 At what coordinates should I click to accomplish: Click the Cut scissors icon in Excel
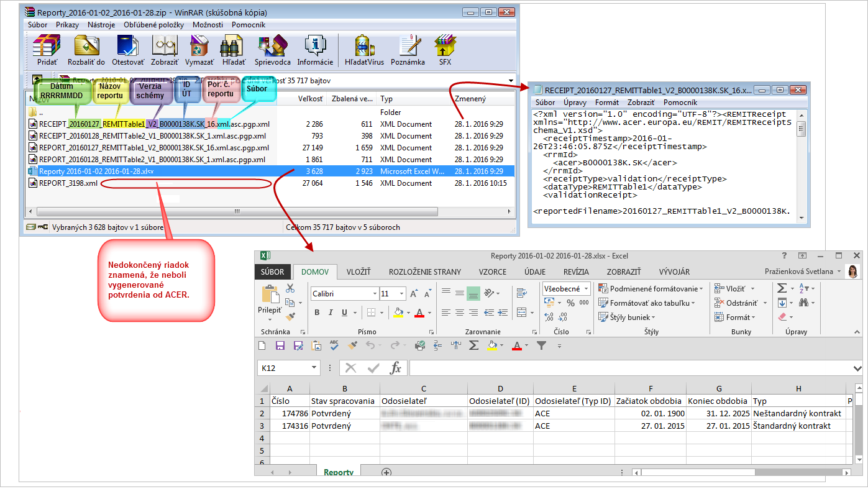click(290, 288)
